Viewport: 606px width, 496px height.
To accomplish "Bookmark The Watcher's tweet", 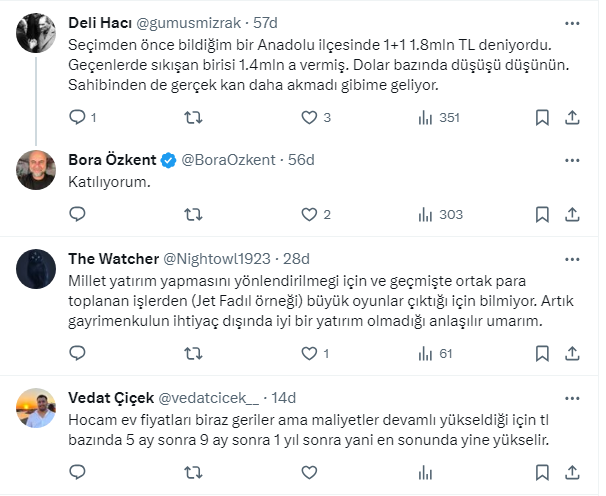I will coord(542,353).
